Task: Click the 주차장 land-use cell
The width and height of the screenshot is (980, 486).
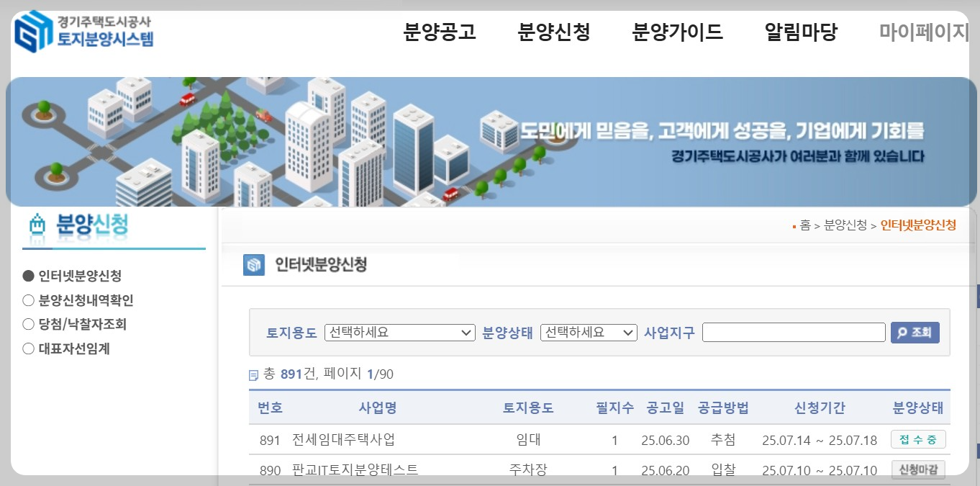Action: point(528,469)
